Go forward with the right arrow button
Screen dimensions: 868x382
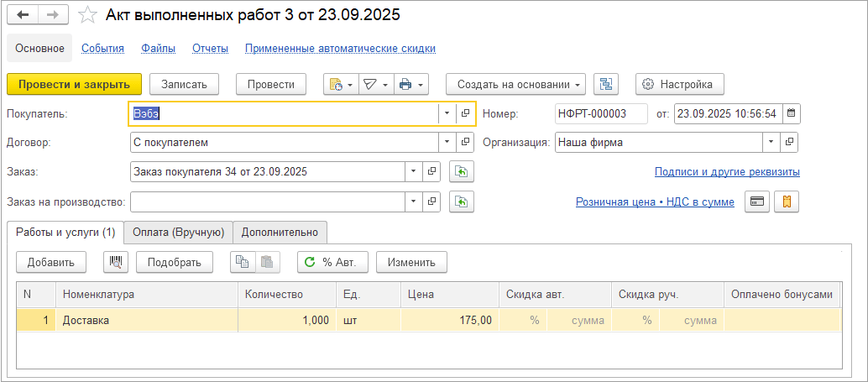point(53,15)
